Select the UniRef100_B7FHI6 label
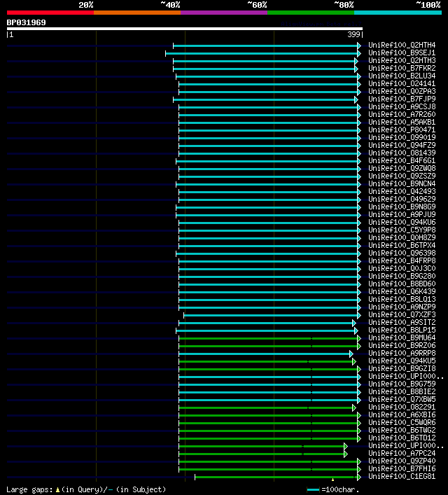The height and width of the screenshot is (495, 448). [x=402, y=468]
